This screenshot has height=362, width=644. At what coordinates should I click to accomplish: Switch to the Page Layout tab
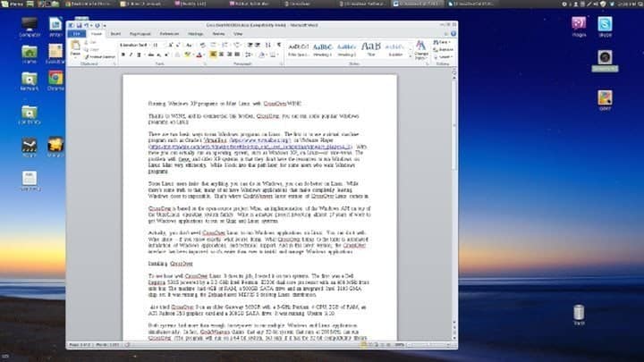point(140,34)
